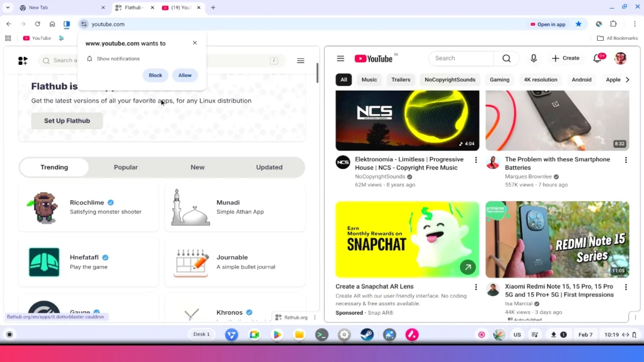Switch to the Popular tab on Flathub
The image size is (644, 362).
pyautogui.click(x=126, y=167)
